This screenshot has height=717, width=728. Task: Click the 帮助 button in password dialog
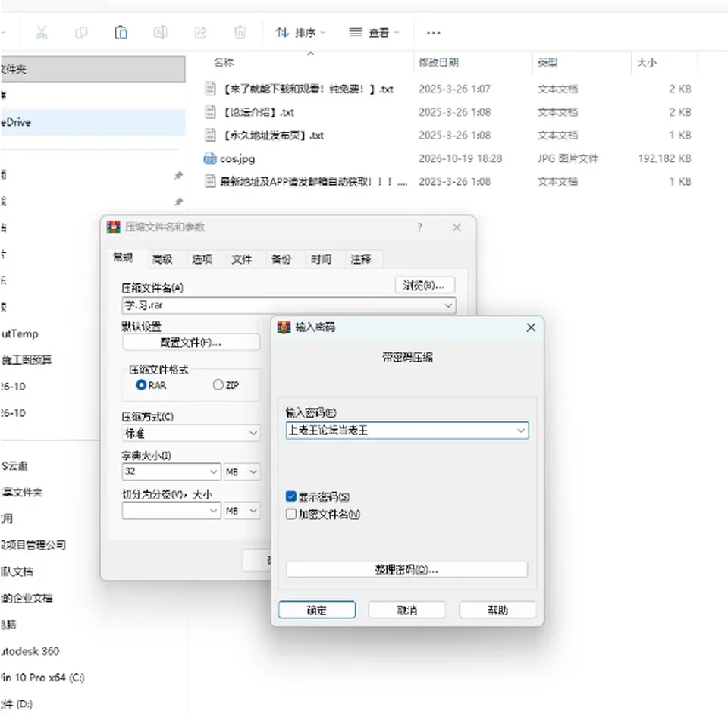point(497,610)
